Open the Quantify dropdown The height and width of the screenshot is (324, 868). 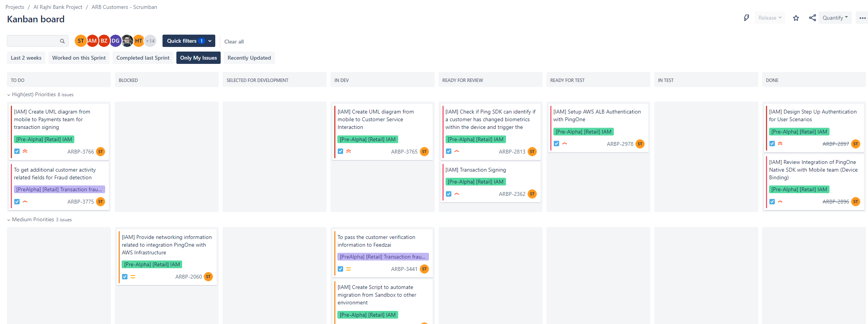(x=835, y=18)
